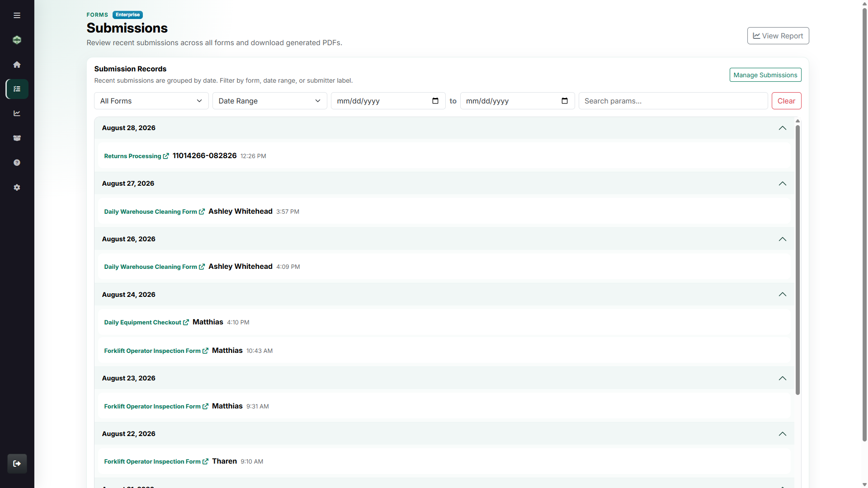This screenshot has width=868, height=488.
Task: Click the submissions list scrollbar thumb
Action: (x=797, y=260)
